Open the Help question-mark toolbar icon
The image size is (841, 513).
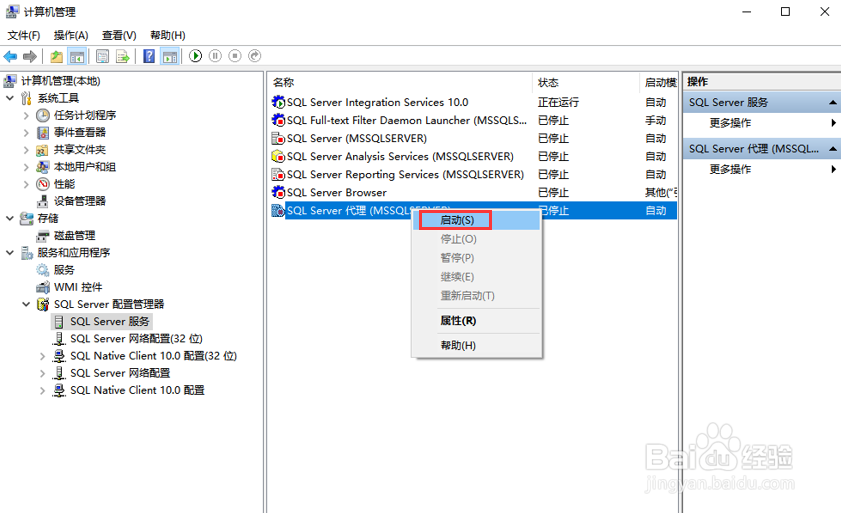coord(149,56)
